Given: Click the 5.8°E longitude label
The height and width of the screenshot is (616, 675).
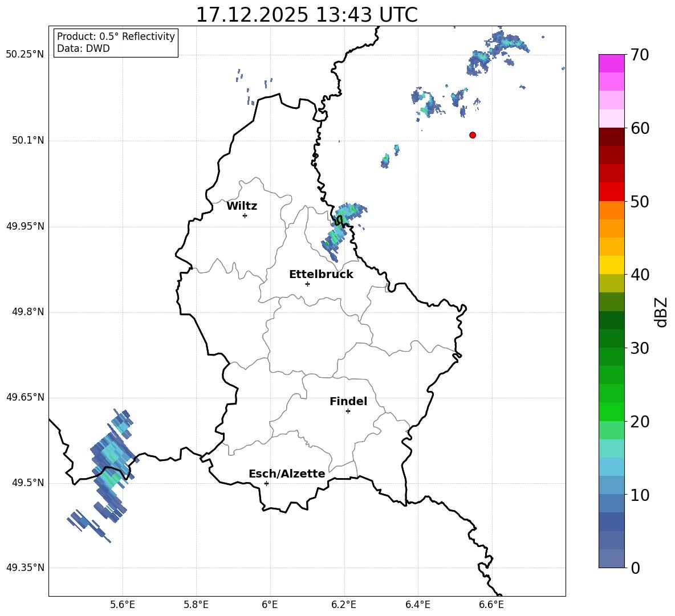Looking at the screenshot, I should (x=196, y=605).
